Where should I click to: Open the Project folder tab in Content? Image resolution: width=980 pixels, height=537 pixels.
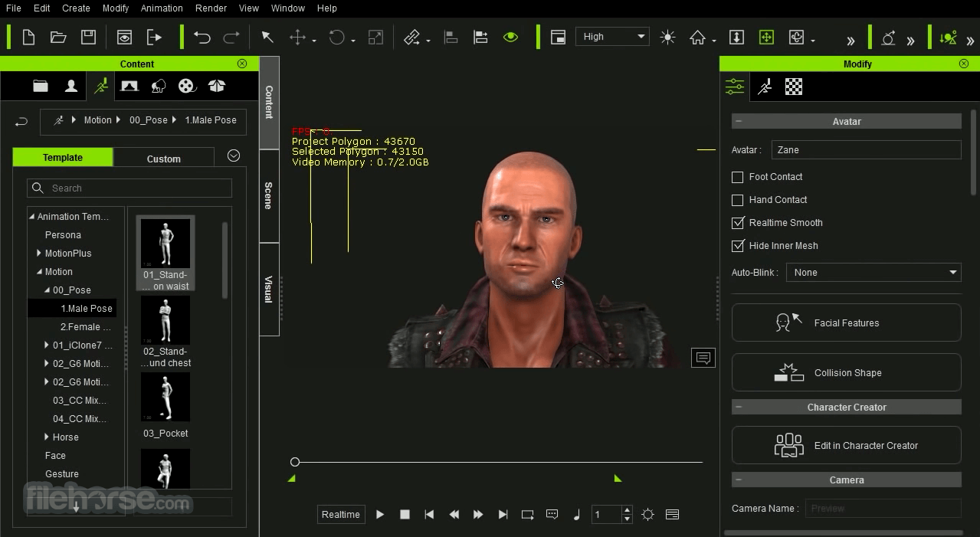[41, 87]
